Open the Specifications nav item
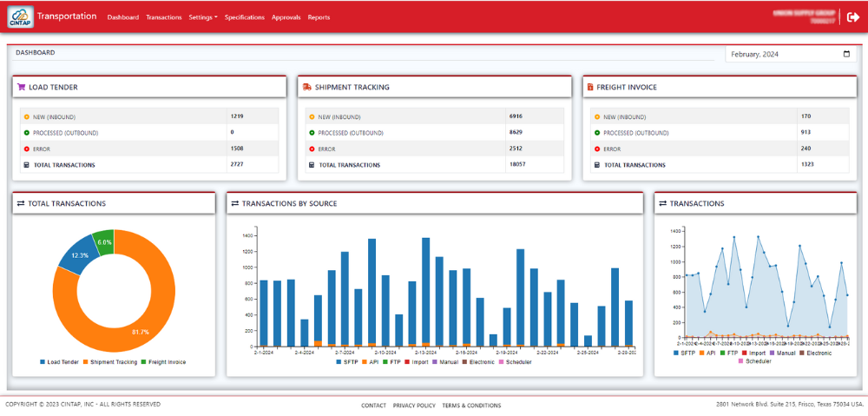The image size is (868, 416). pyautogui.click(x=245, y=17)
